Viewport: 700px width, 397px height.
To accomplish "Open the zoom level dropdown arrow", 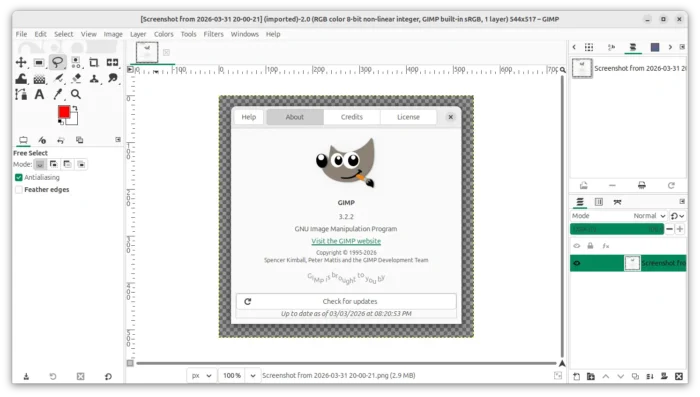I will [x=253, y=376].
